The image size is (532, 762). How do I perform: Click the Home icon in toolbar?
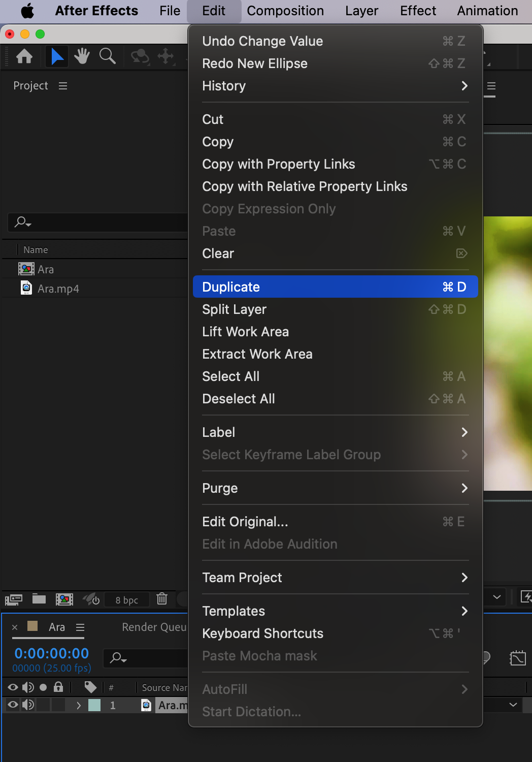pos(24,56)
